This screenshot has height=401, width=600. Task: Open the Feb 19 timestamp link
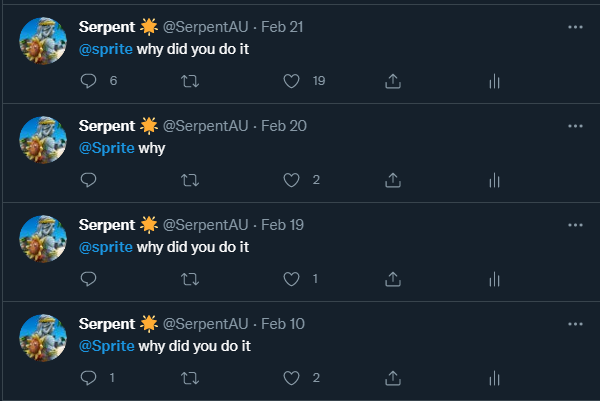[283, 225]
